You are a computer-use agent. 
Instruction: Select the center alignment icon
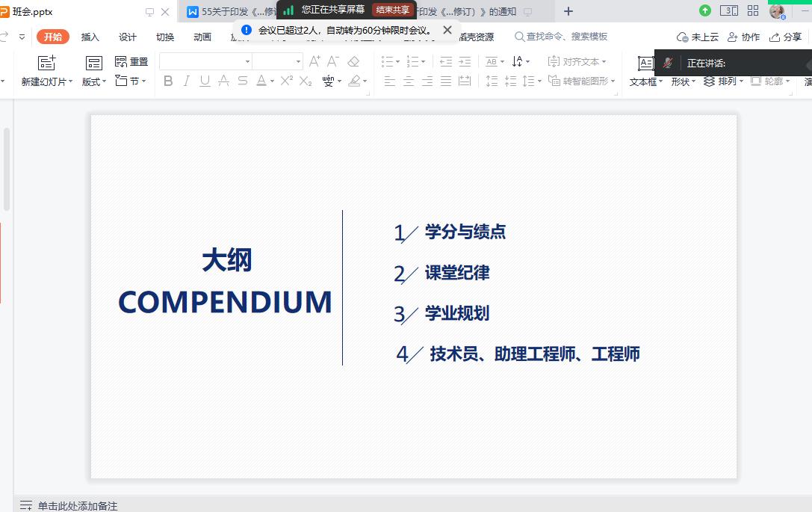407,81
